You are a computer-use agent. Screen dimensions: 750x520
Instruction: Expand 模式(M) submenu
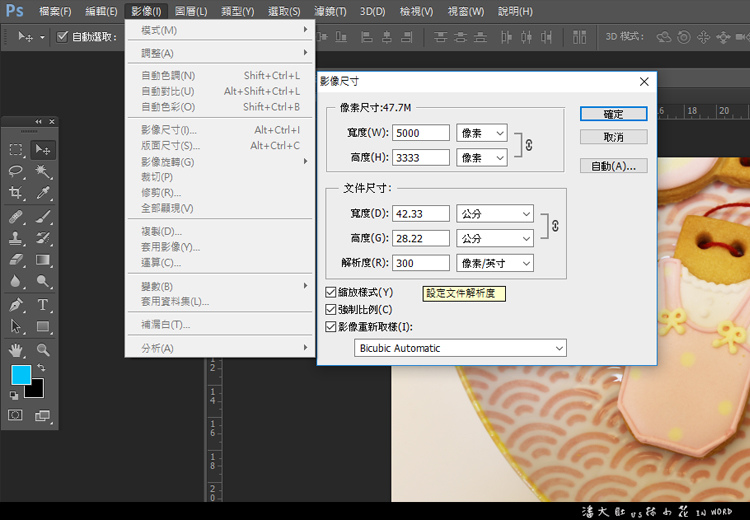tap(220, 30)
